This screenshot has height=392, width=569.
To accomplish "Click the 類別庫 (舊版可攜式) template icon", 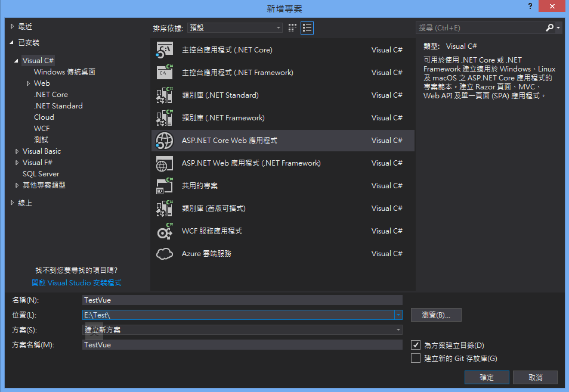I will [165, 209].
